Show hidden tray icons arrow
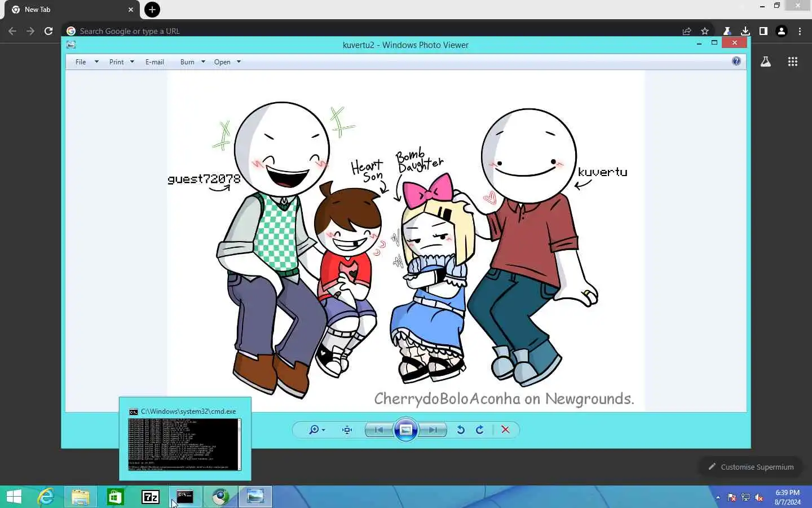 [x=718, y=497]
